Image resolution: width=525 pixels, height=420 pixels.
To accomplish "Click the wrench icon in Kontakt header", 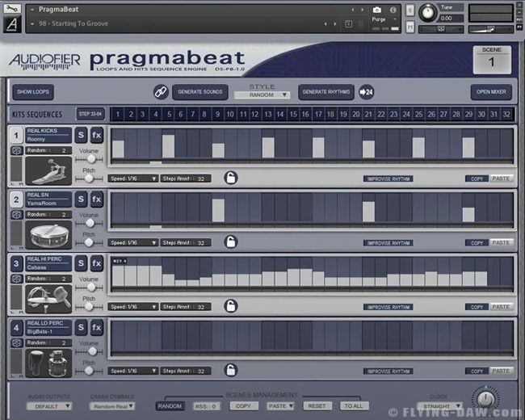I will (12, 8).
